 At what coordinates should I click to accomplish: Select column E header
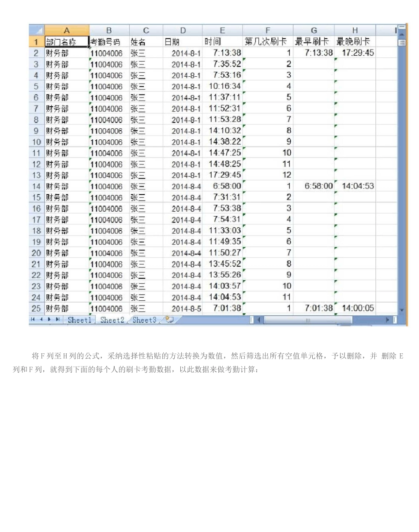[222, 30]
